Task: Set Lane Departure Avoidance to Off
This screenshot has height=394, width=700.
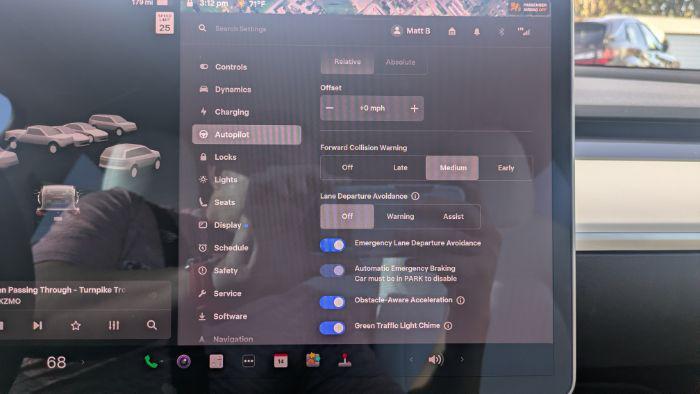Action: pos(347,216)
